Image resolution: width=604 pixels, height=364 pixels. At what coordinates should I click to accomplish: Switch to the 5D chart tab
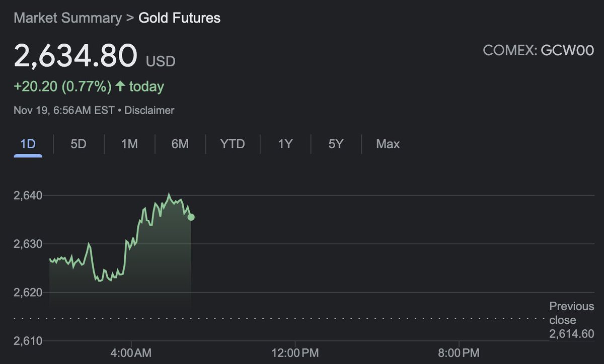(78, 144)
